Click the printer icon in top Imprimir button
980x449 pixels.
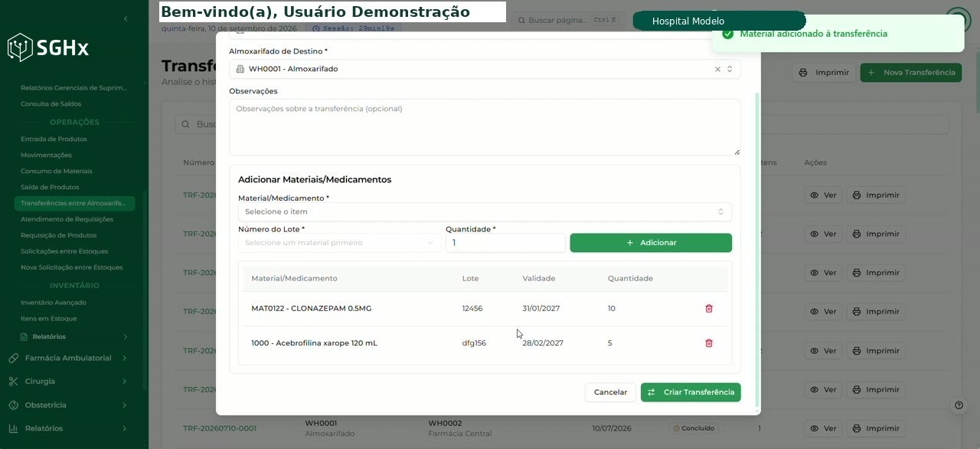[x=803, y=73]
